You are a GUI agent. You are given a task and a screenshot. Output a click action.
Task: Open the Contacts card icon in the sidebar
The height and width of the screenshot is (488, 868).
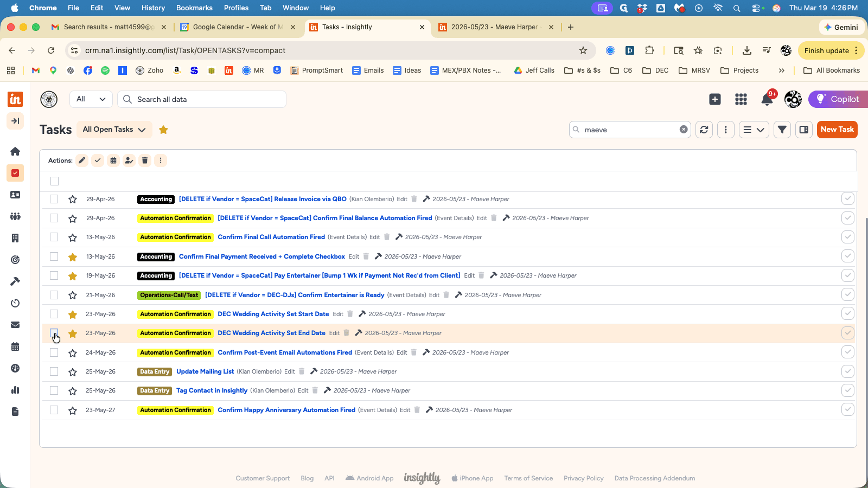(x=15, y=195)
